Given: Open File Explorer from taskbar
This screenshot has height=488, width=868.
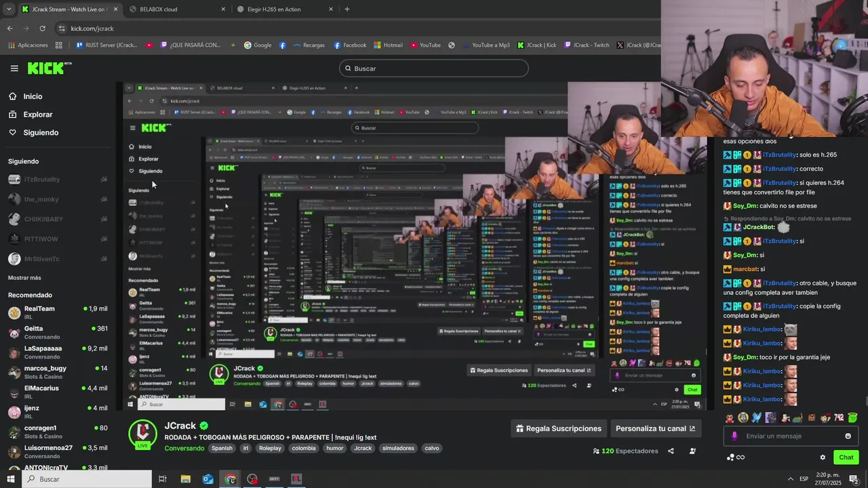Looking at the screenshot, I should tap(185, 479).
